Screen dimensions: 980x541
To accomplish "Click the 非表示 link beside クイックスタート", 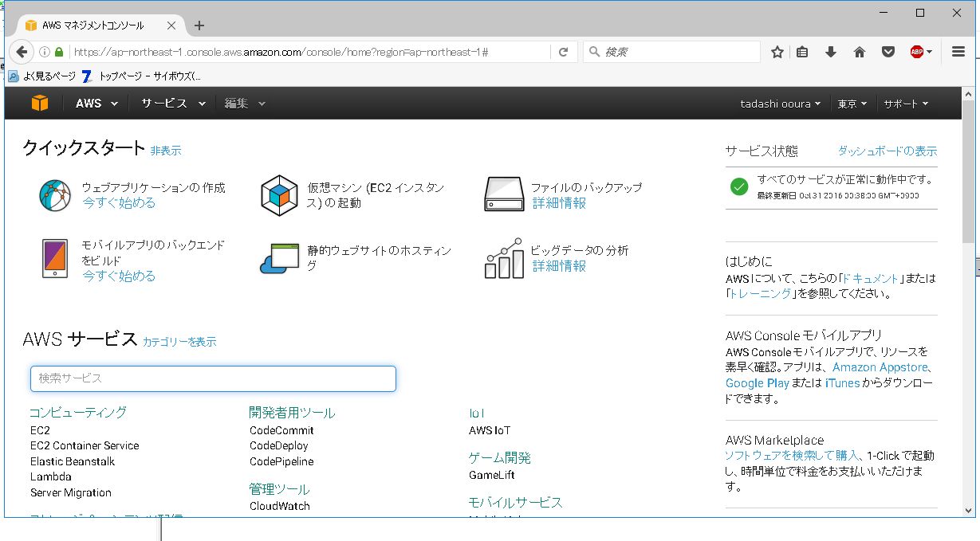I will click(x=166, y=150).
